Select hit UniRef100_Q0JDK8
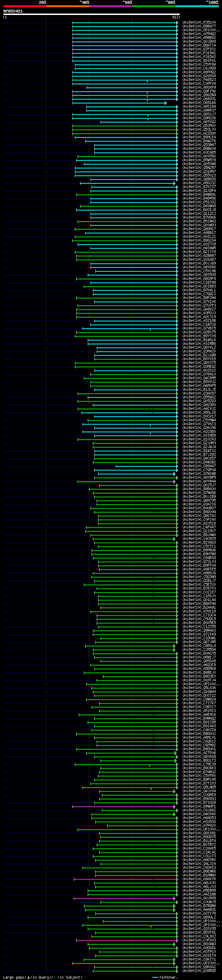 199,41
